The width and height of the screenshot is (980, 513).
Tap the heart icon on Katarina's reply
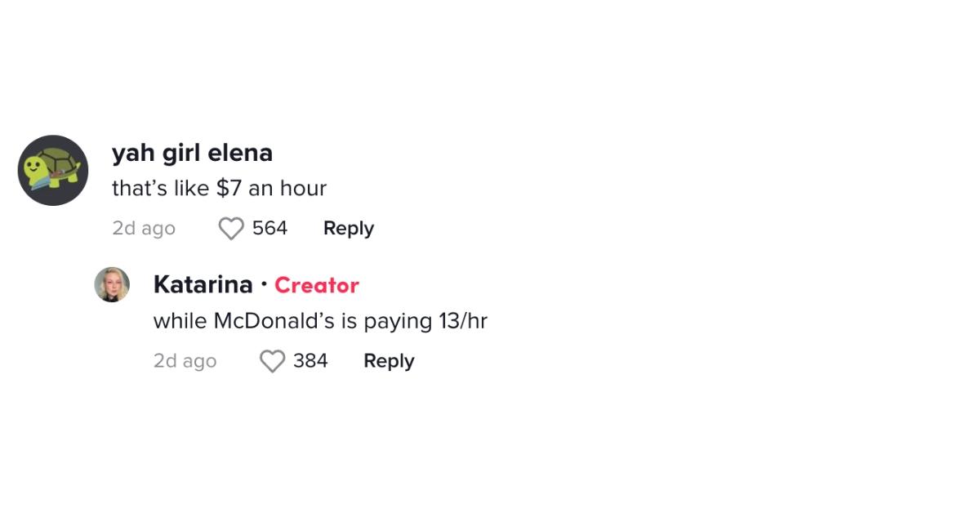click(x=272, y=361)
